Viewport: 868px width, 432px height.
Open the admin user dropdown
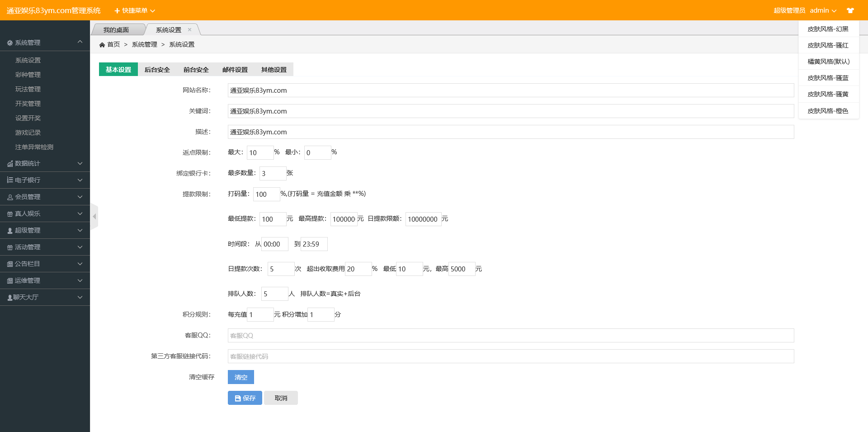(x=823, y=10)
